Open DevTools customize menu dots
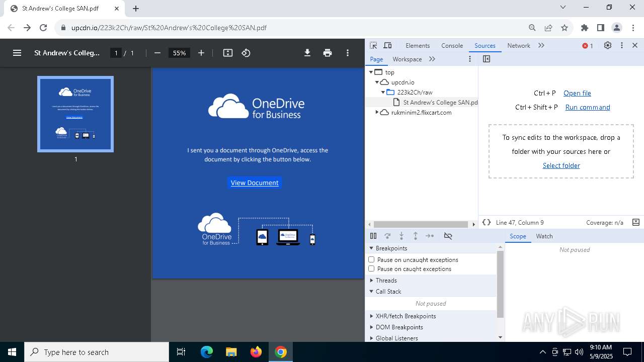 622,45
